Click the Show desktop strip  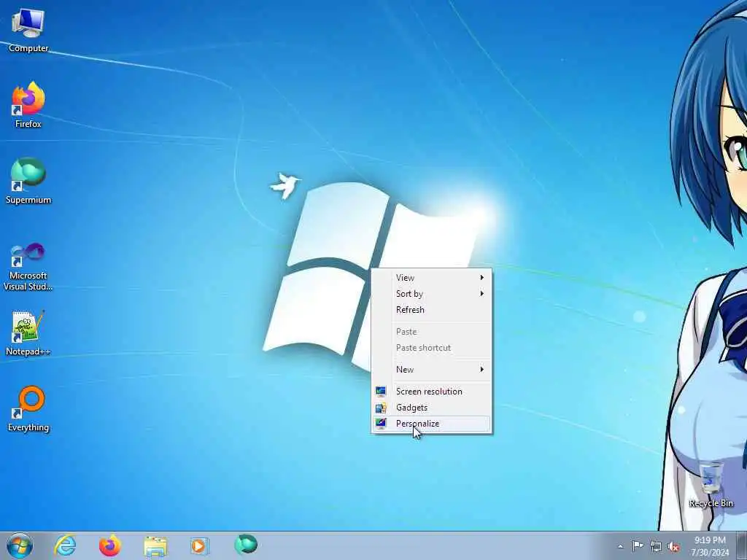click(742, 545)
